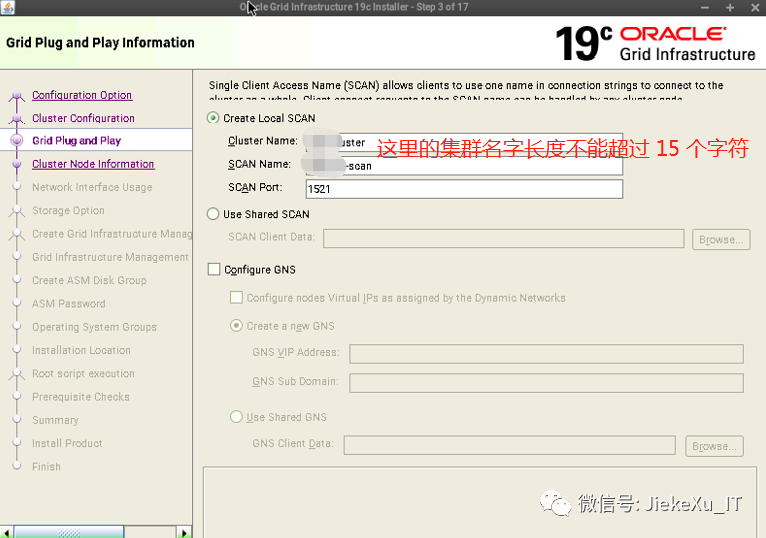Viewport: 766px width, 538px height.
Task: Minimize the installer window
Action: (x=704, y=7)
